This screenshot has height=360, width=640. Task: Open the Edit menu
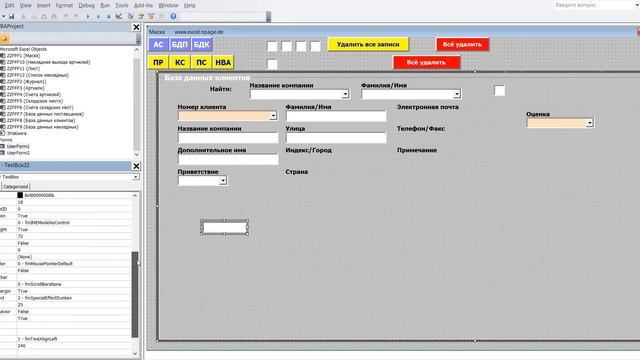[x=9, y=5]
